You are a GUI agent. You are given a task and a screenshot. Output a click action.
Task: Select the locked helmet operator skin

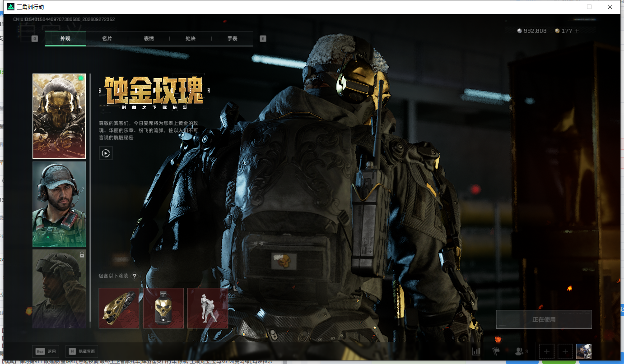pos(59,289)
